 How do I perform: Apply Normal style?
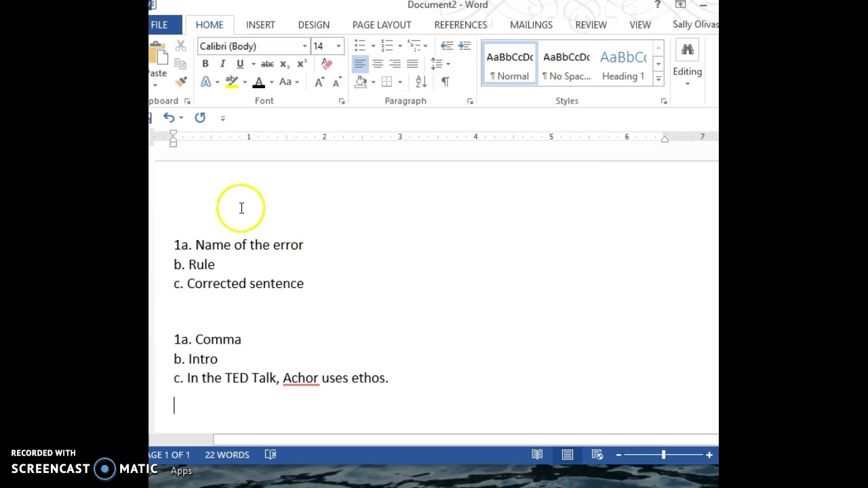tap(509, 64)
